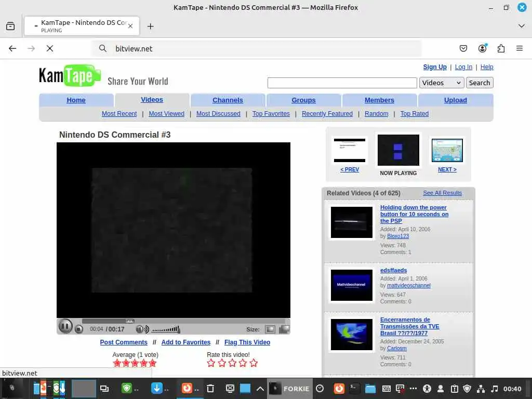Select the FORKIE taskbar window button
Image resolution: width=532 pixels, height=399 pixels.
[x=289, y=389]
